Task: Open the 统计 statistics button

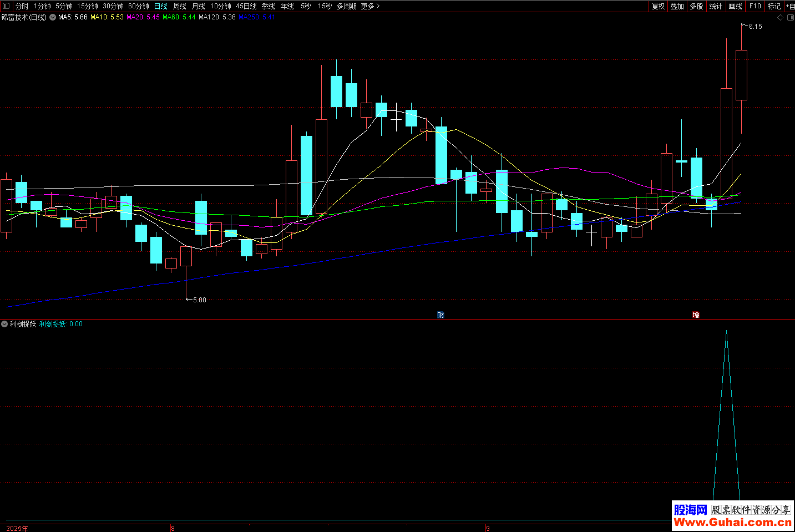Action: pyautogui.click(x=716, y=6)
